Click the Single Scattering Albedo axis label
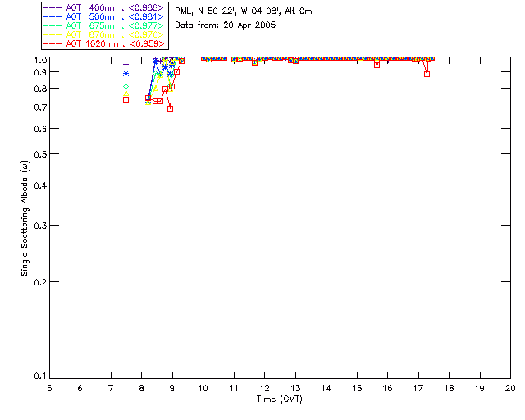 tap(25, 218)
